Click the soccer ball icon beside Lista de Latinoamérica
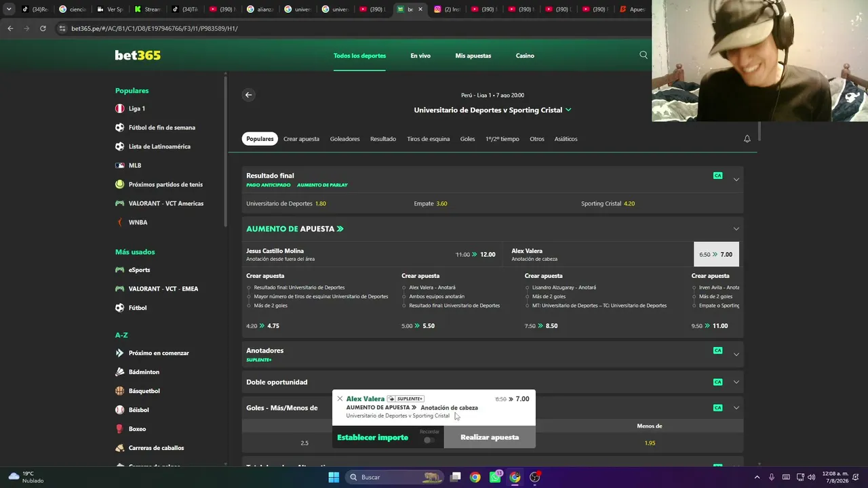This screenshot has width=868, height=488. 119,146
